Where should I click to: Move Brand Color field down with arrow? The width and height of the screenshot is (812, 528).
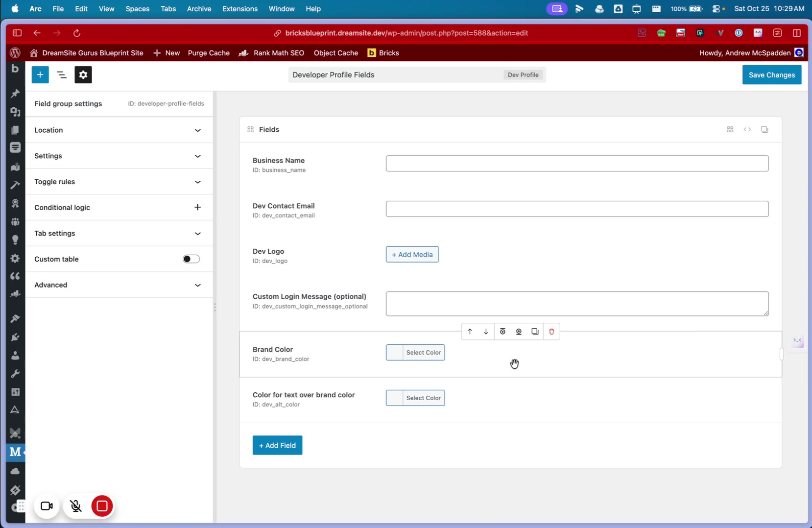pyautogui.click(x=486, y=332)
